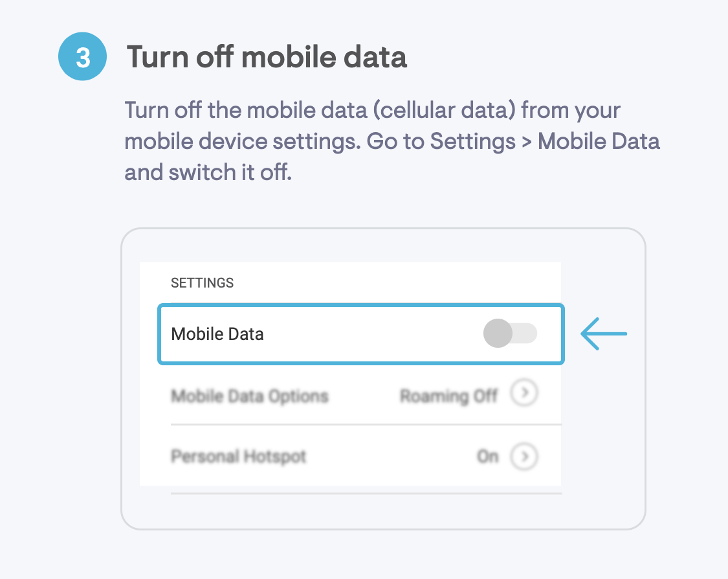
Task: Select the Mobile Data Options entry label
Action: [250, 396]
